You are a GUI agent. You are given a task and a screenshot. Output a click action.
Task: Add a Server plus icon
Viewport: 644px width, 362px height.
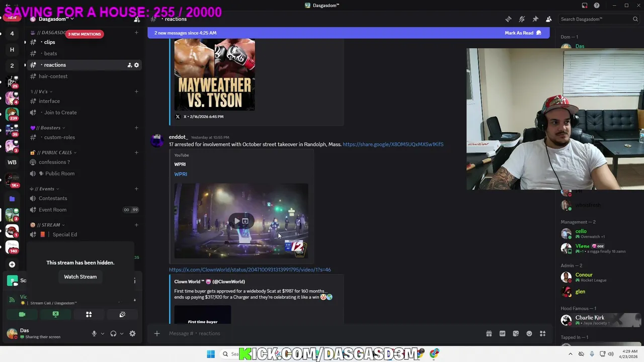pyautogui.click(x=12, y=264)
